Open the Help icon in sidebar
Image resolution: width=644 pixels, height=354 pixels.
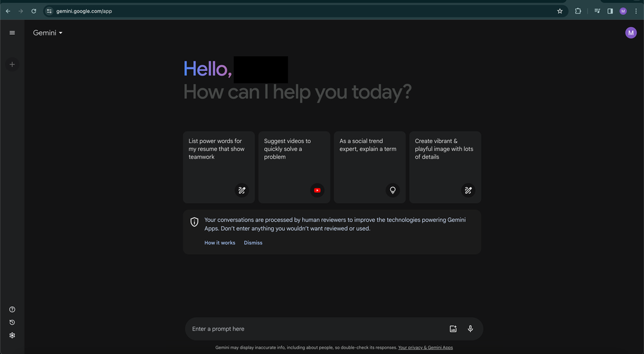12,310
